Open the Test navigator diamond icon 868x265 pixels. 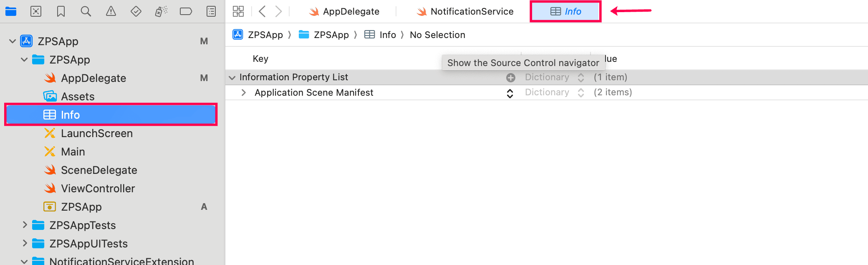coord(136,11)
